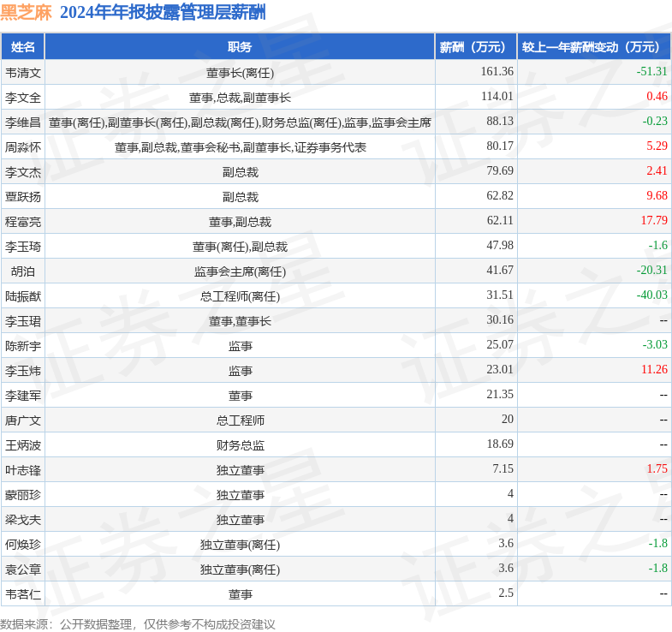Screen dimensions: 672x632
Task: Click salary change value 17.79
Action: point(654,220)
